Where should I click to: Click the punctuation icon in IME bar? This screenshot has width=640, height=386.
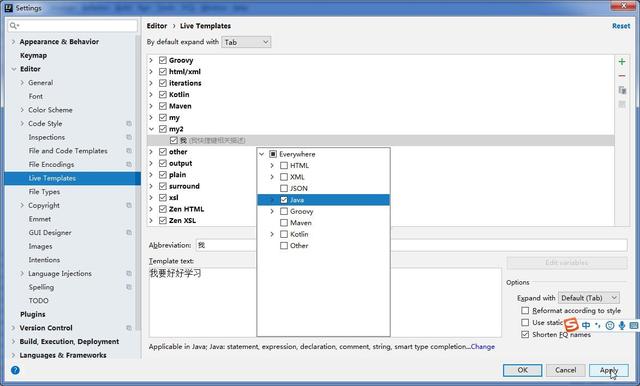coord(598,325)
